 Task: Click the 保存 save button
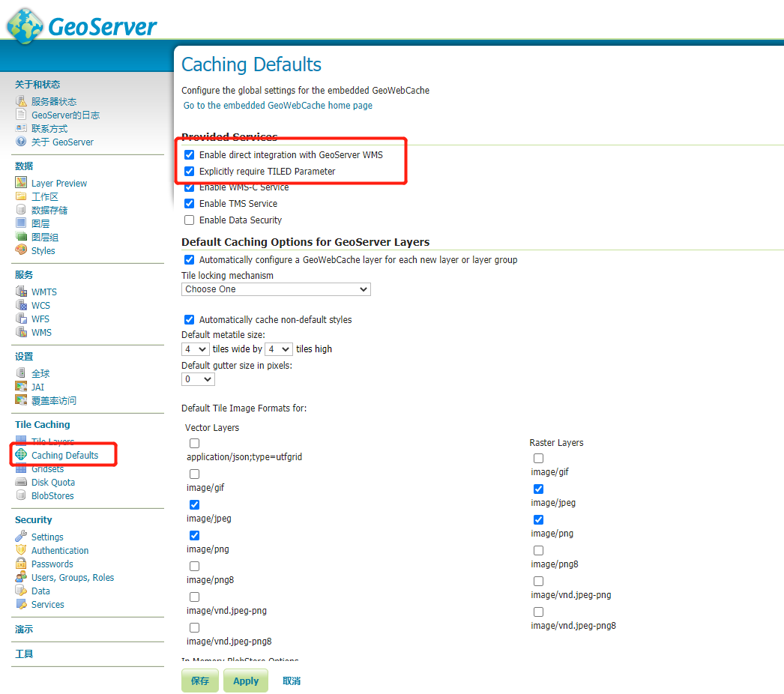pos(200,681)
